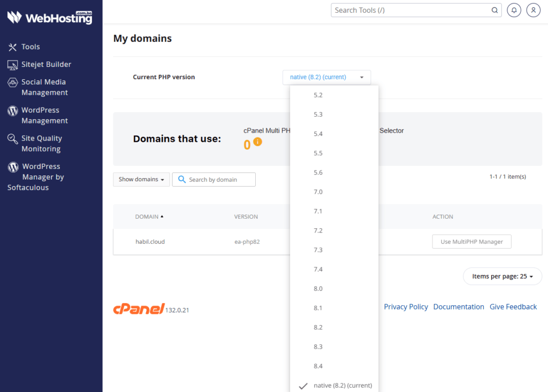Click the ea-php82 version cell
The height and width of the screenshot is (392, 548).
click(x=247, y=242)
